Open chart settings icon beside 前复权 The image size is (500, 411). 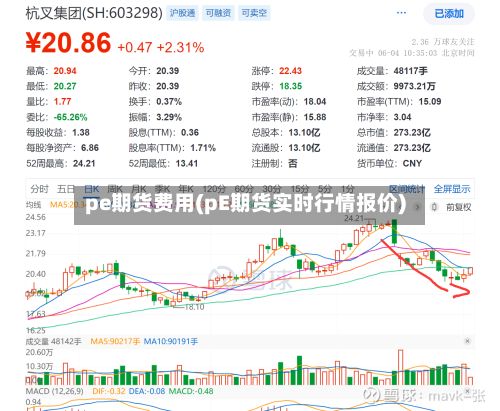(x=434, y=207)
